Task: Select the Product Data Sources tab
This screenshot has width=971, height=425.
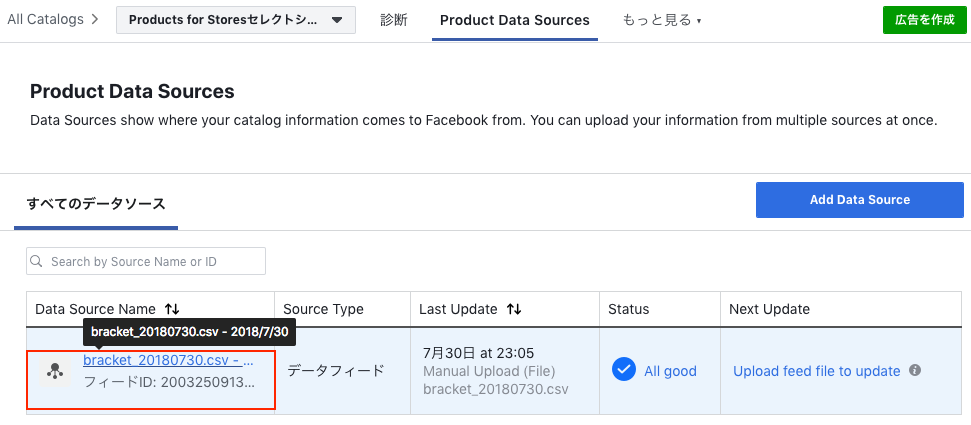Action: [x=515, y=20]
